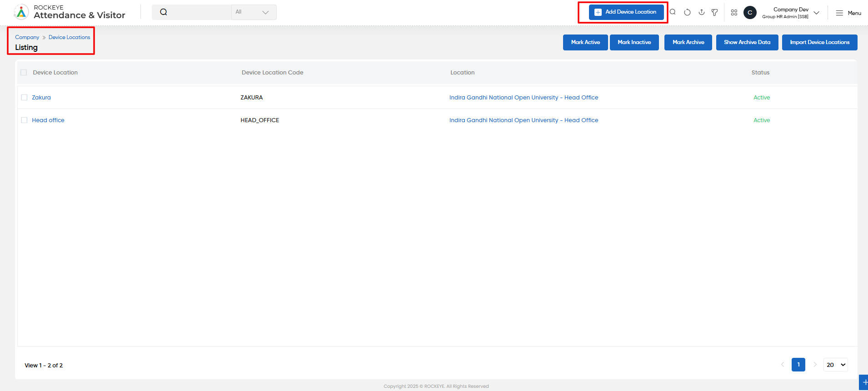The height and width of the screenshot is (391, 868).
Task: Click the magnifier icon in the search box
Action: point(164,12)
